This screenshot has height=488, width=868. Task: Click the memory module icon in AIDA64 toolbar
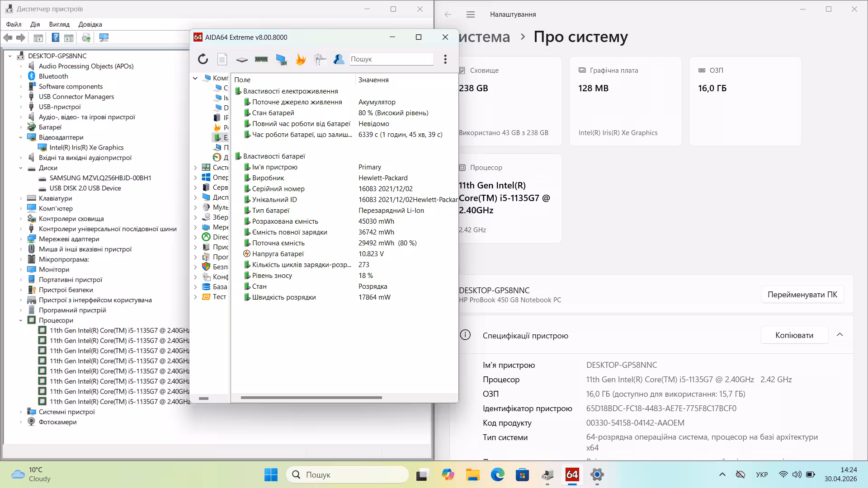point(261,59)
